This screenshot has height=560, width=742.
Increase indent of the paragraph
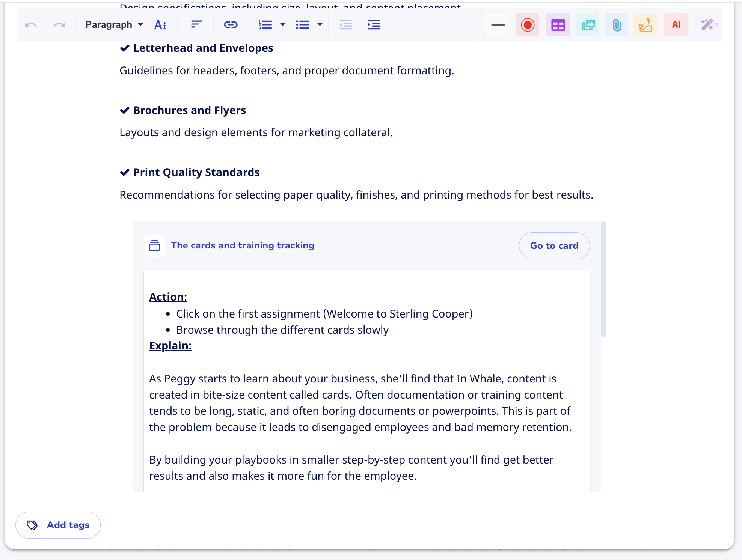tap(374, 25)
